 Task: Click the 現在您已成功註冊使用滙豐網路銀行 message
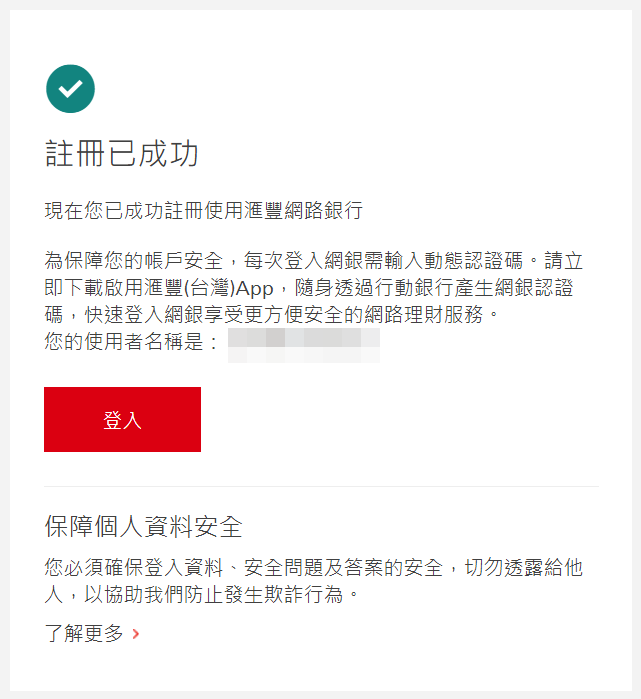(x=204, y=210)
